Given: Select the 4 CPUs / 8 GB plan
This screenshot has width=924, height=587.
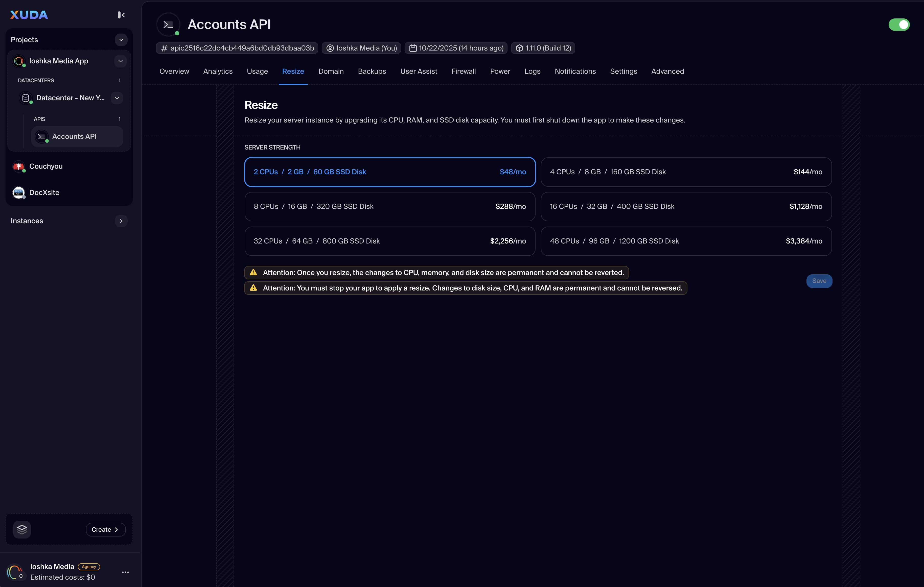Looking at the screenshot, I should [x=686, y=172].
